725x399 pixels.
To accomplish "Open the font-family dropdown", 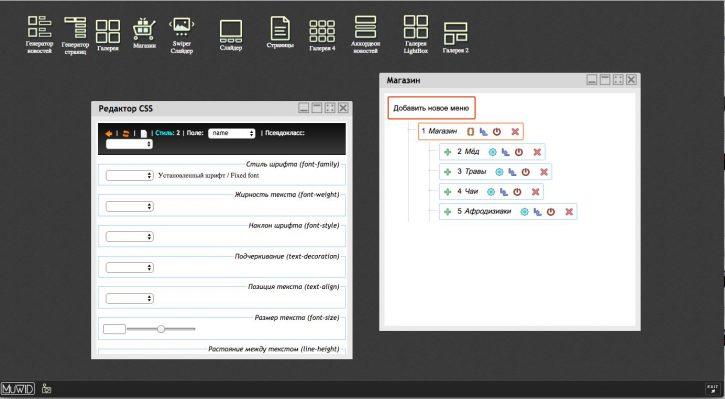I will coord(129,176).
